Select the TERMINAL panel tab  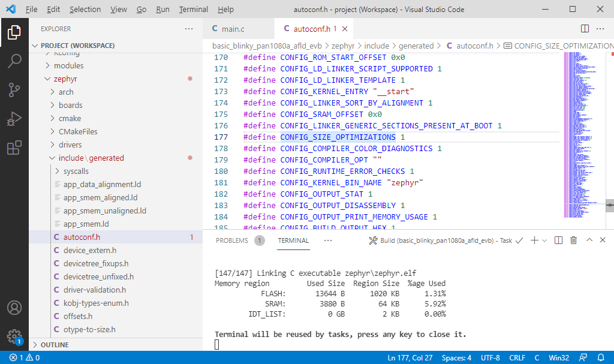tap(293, 240)
